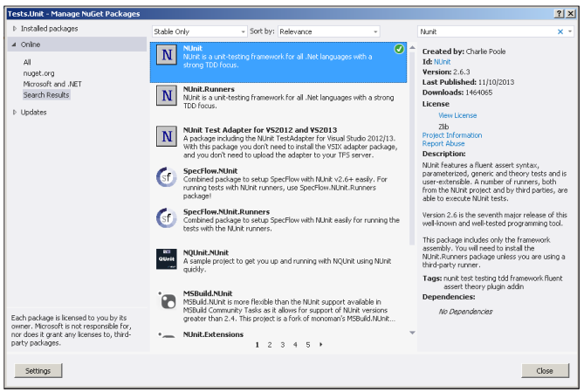Select the nuget.org source

coord(38,73)
